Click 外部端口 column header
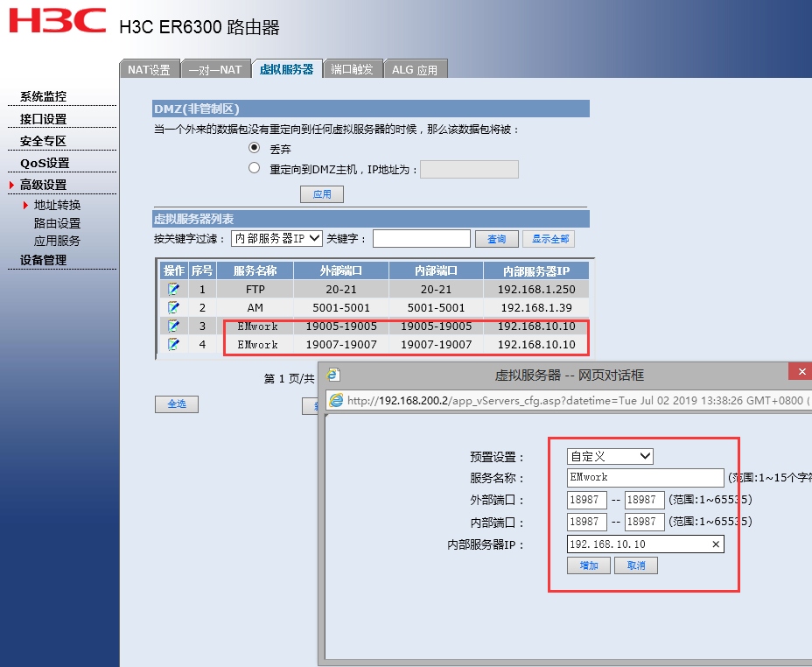The width and height of the screenshot is (812, 667). tap(340, 270)
